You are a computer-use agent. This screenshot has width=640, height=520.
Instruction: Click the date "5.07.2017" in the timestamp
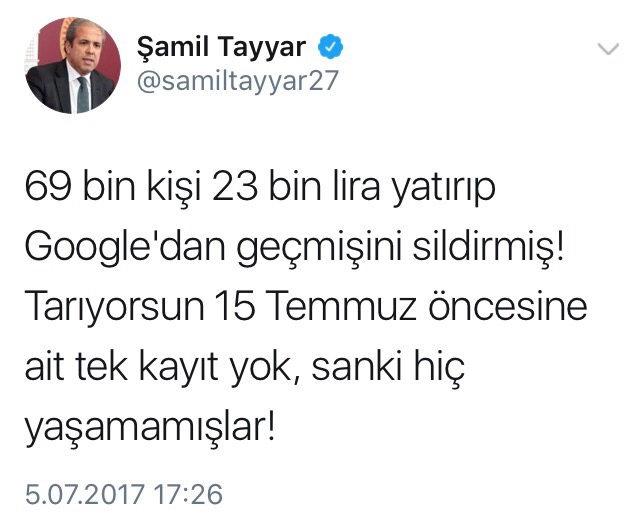point(85,494)
